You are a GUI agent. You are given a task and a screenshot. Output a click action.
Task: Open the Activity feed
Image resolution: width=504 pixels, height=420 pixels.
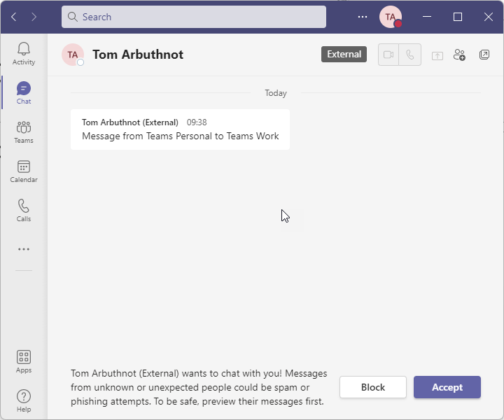(24, 53)
